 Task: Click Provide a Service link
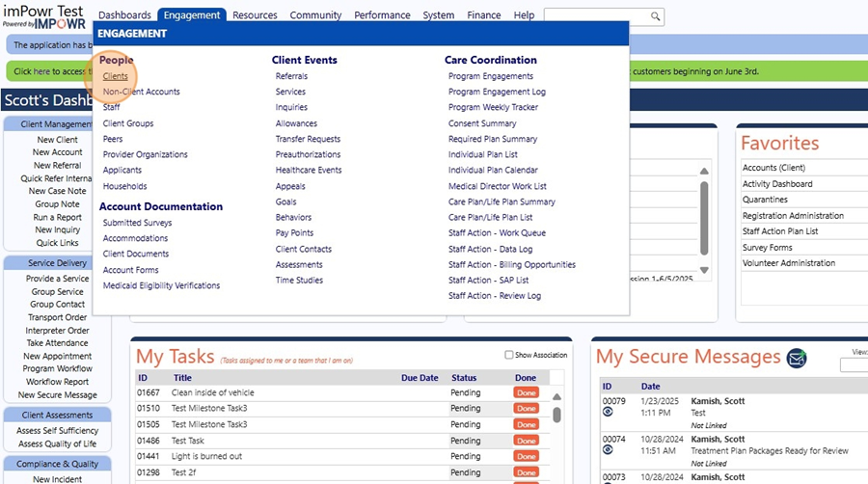57,279
